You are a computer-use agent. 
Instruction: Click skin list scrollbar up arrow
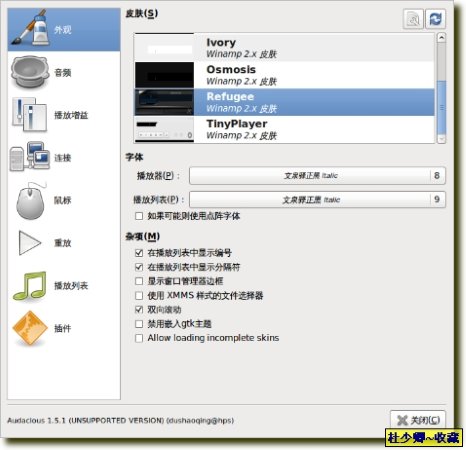tap(441, 37)
